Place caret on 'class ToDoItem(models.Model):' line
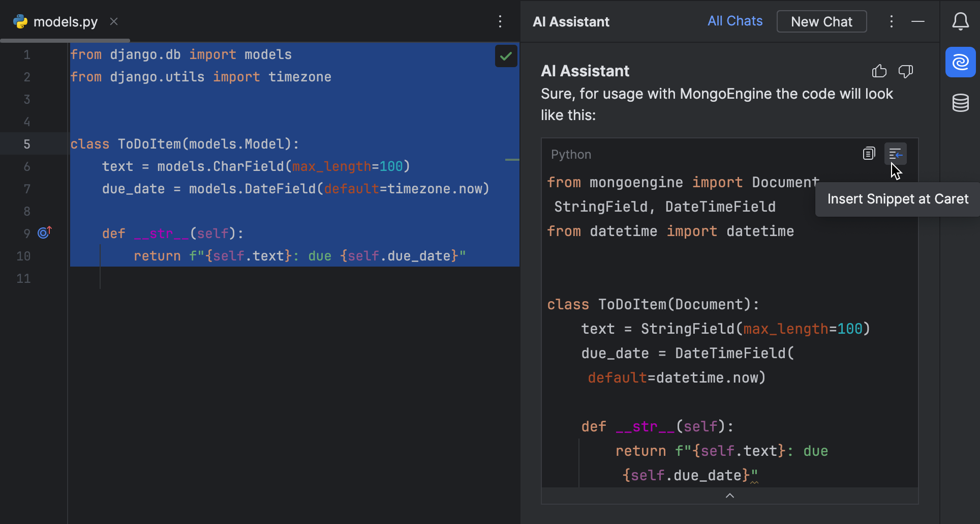Image resolution: width=980 pixels, height=524 pixels. pos(185,144)
